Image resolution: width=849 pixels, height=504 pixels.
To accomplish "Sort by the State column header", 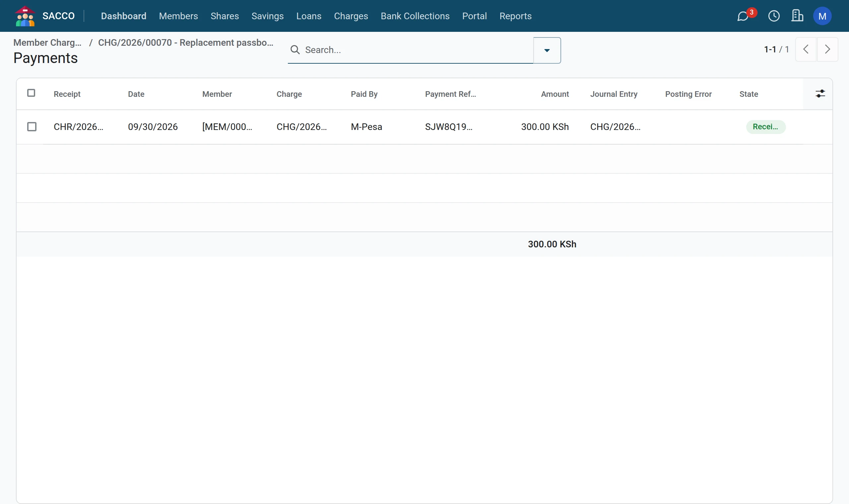I will pos(749,94).
